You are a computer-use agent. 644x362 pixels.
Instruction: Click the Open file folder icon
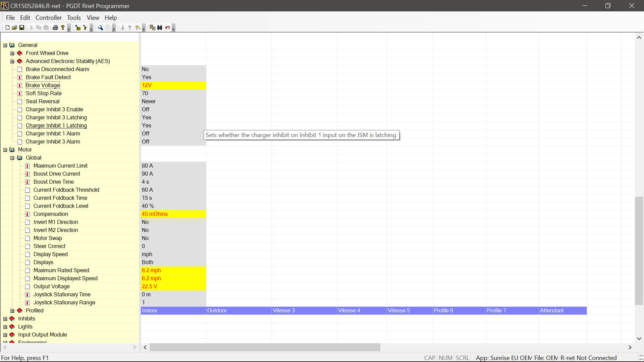click(14, 27)
